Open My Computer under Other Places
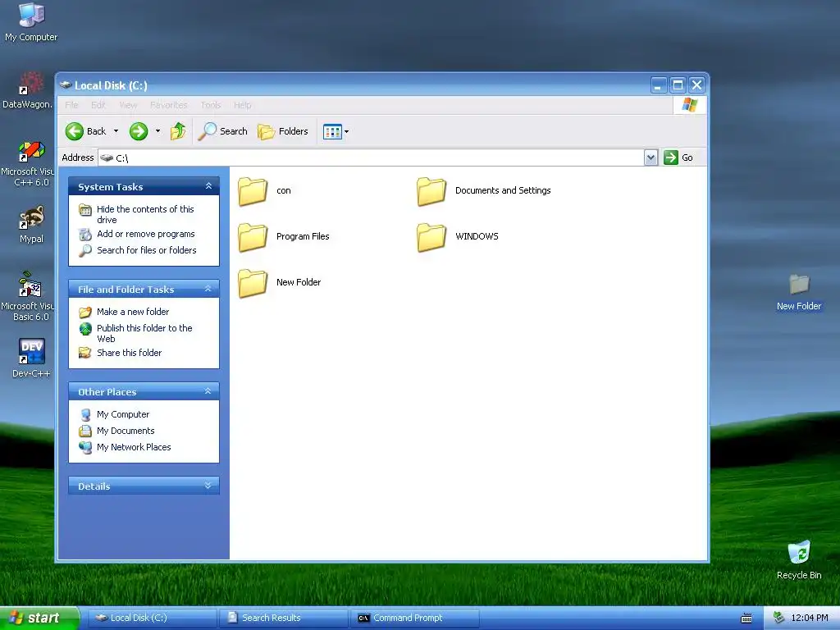Screen dimensions: 840x630 click(123, 414)
